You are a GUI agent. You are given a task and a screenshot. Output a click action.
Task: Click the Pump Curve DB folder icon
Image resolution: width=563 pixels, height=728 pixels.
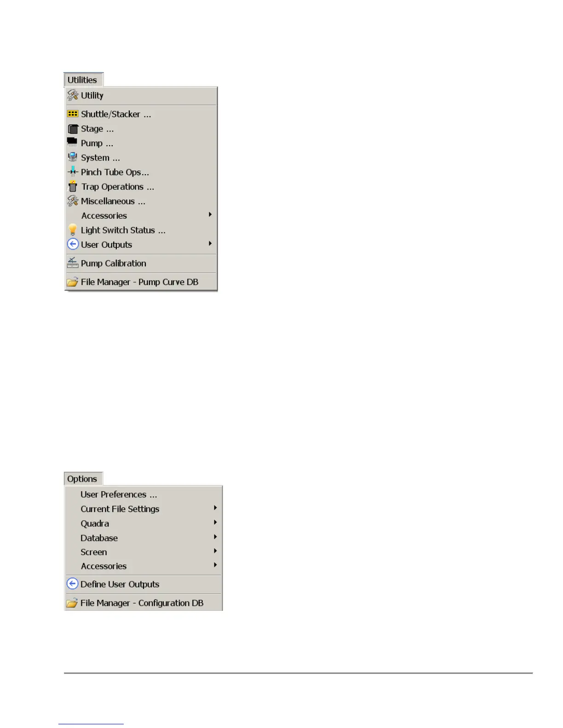click(x=72, y=282)
